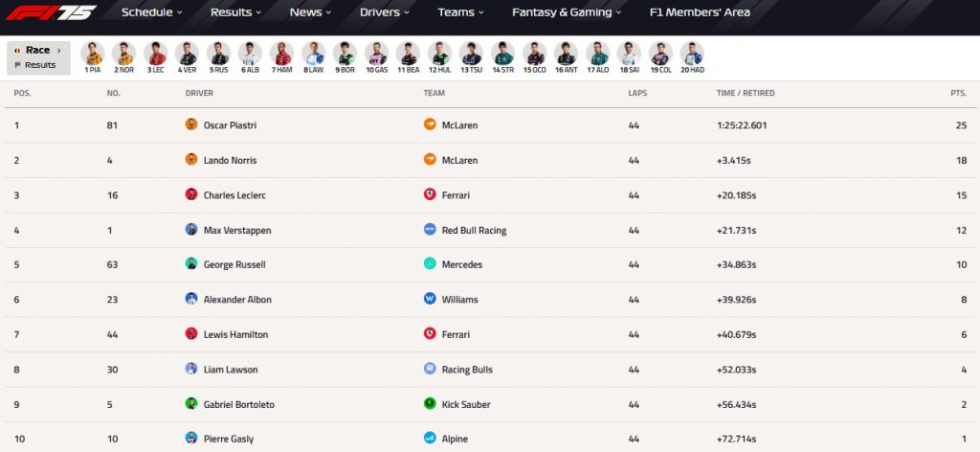Click McLaren team logo in Norris row
This screenshot has height=452, width=980.
coord(430,159)
